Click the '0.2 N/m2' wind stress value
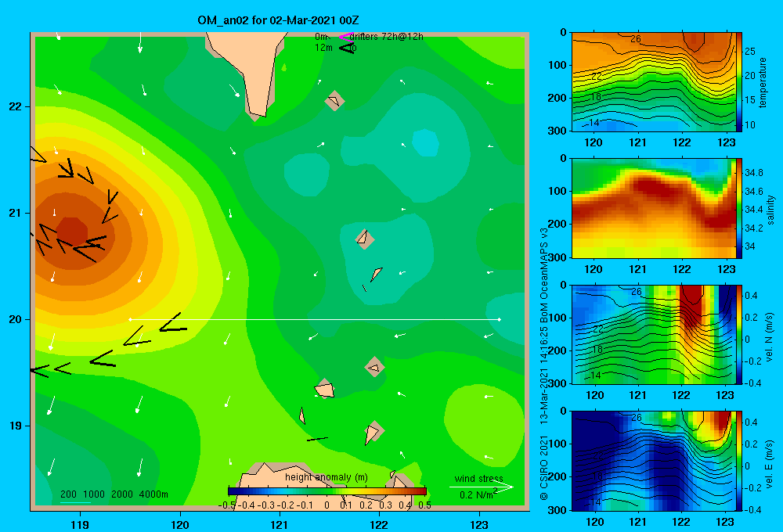This screenshot has width=783, height=532. point(478,494)
